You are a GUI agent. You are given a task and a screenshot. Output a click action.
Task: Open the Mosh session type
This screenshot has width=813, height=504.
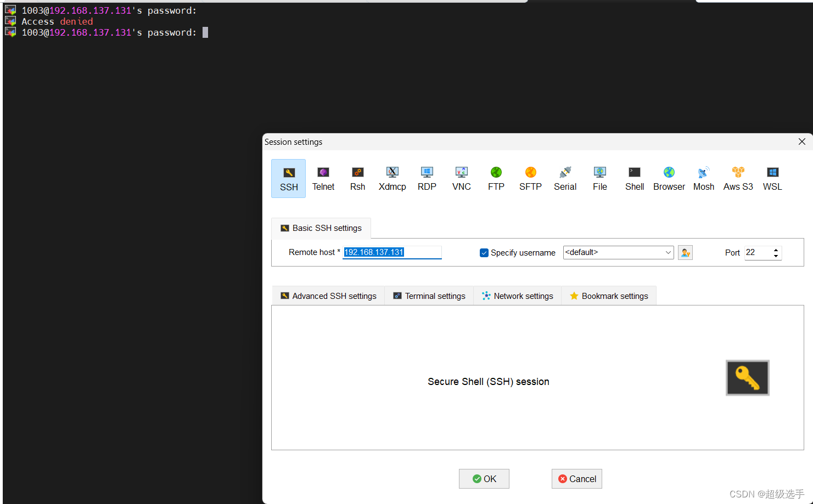pyautogui.click(x=703, y=178)
